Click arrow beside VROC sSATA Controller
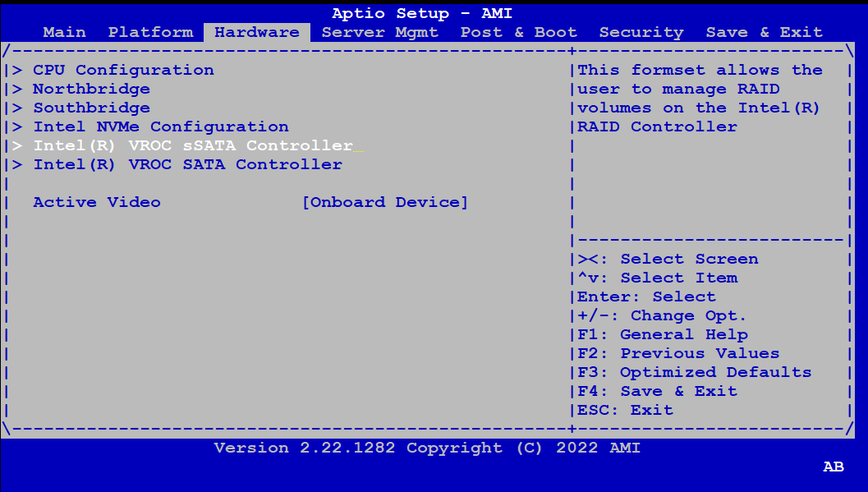This screenshot has width=868, height=492. [17, 145]
